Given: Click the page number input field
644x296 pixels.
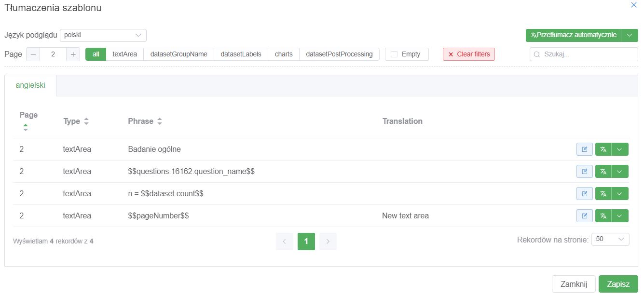Looking at the screenshot, I should point(53,54).
